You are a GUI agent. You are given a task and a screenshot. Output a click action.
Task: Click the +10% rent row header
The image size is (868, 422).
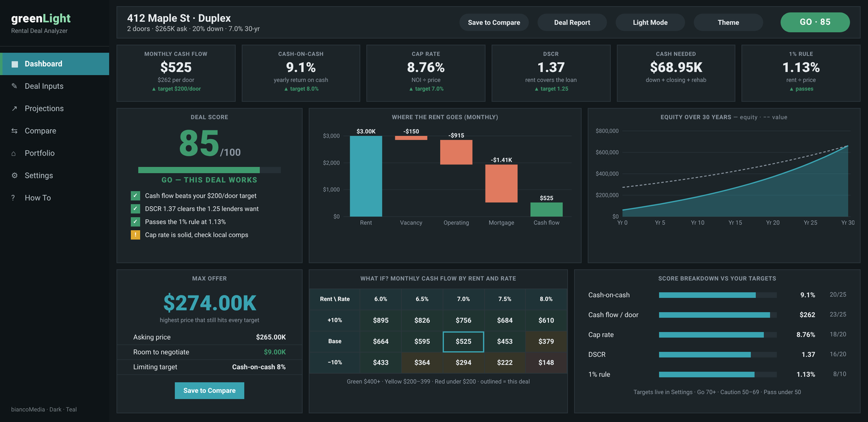(x=335, y=320)
